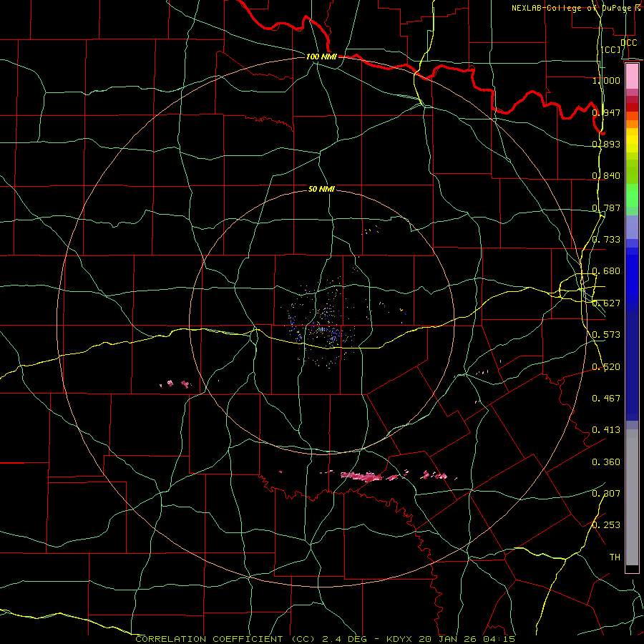Click the 0.360 scale value

[x=606, y=462]
